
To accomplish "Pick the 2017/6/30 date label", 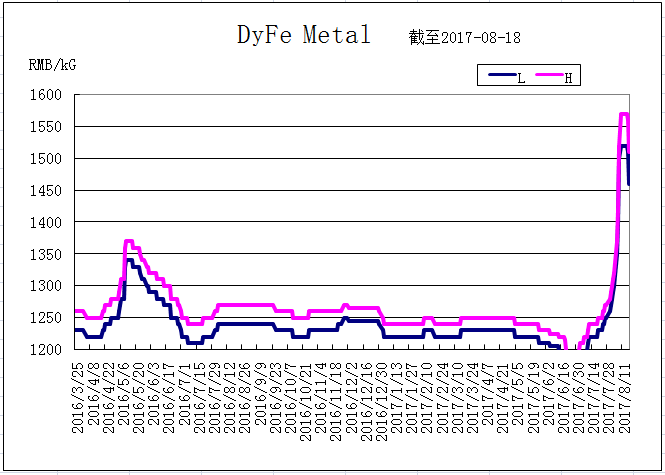I will pyautogui.click(x=580, y=397).
